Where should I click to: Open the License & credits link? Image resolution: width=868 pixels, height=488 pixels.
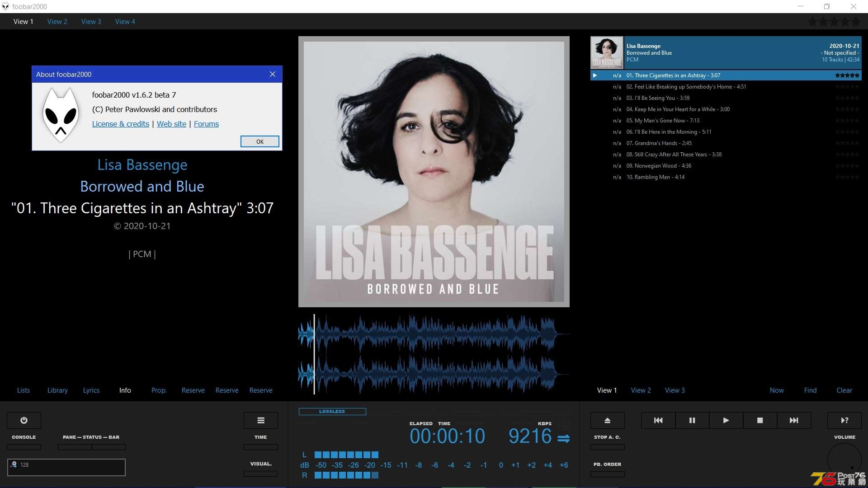(121, 124)
